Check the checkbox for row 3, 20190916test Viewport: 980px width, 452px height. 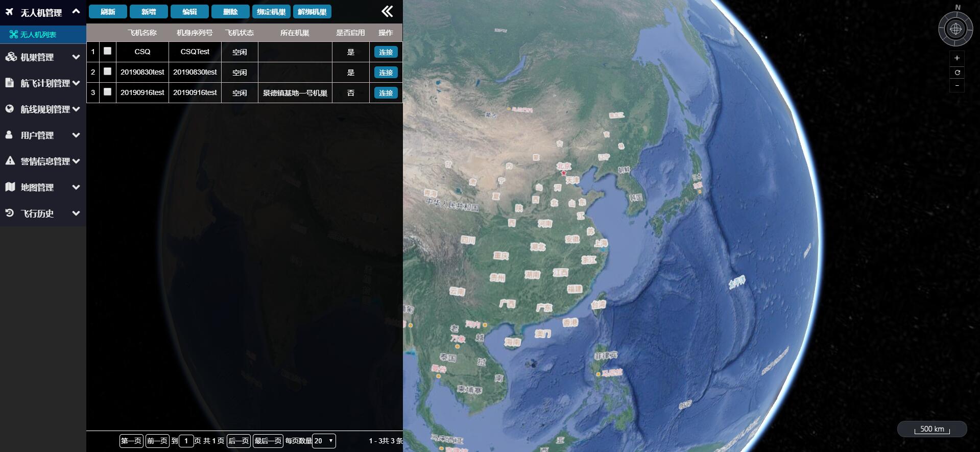[107, 92]
